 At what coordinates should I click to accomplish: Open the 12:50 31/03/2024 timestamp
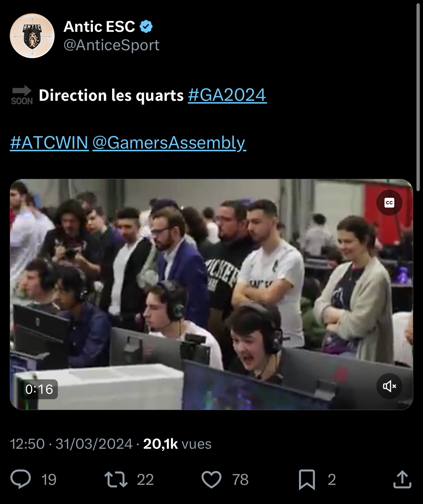tap(71, 444)
